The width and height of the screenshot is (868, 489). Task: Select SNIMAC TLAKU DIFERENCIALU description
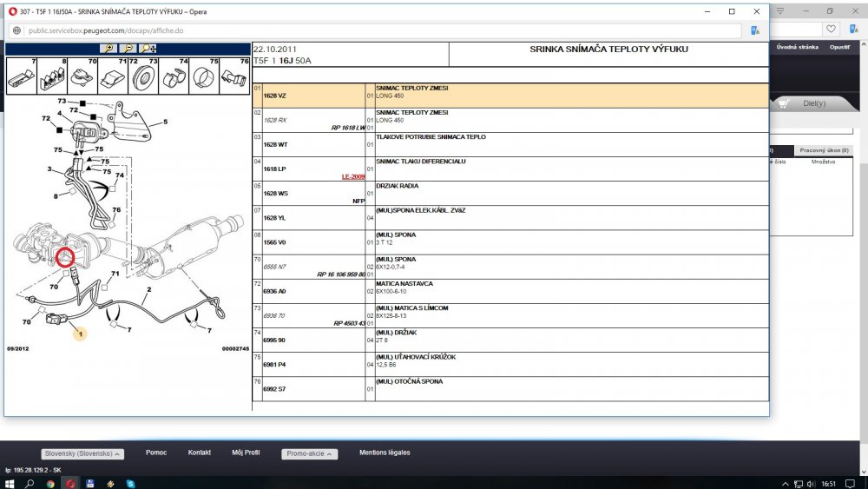[x=421, y=162]
